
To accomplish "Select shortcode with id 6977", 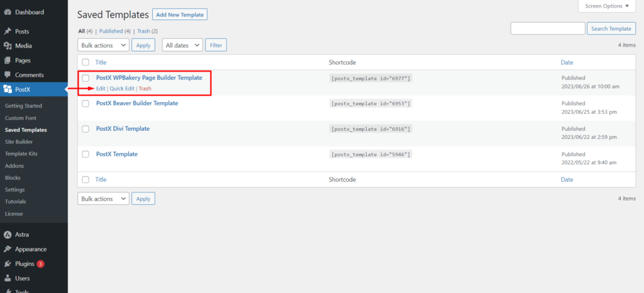I will tap(371, 78).
